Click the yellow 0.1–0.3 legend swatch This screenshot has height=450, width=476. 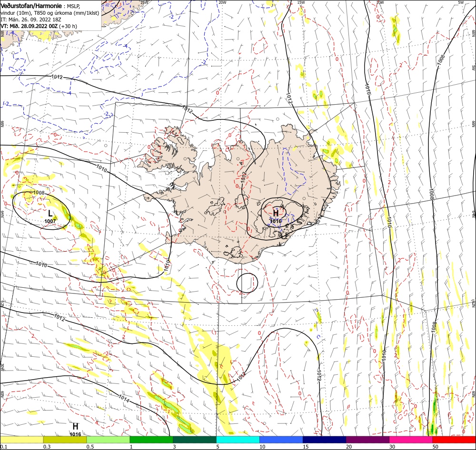[21, 440]
